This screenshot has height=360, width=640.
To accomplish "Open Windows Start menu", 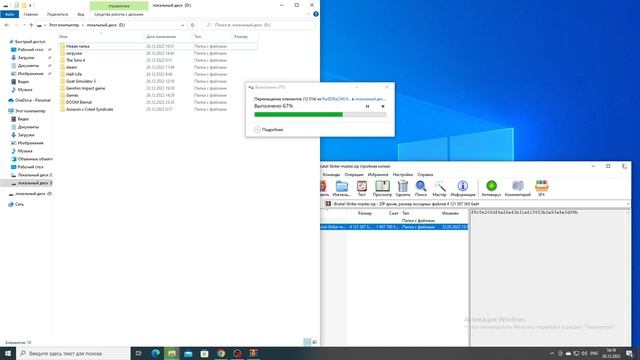I will pyautogui.click(x=8, y=353).
